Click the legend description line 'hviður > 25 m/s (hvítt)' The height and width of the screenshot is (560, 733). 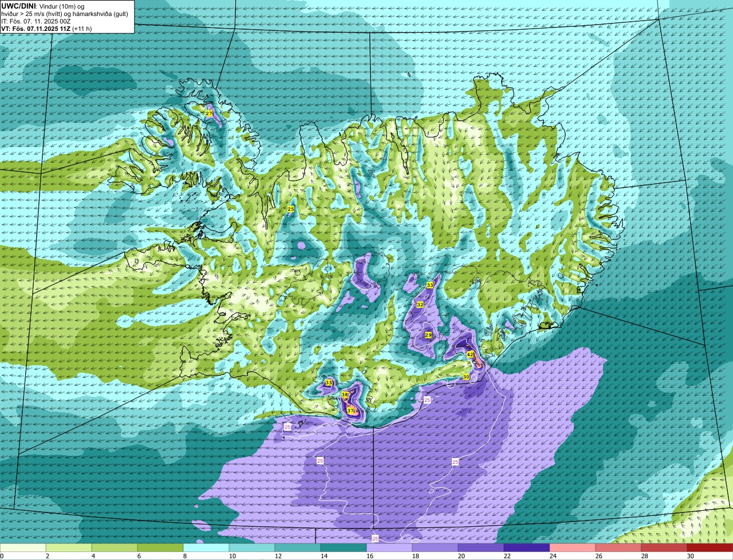33,14
